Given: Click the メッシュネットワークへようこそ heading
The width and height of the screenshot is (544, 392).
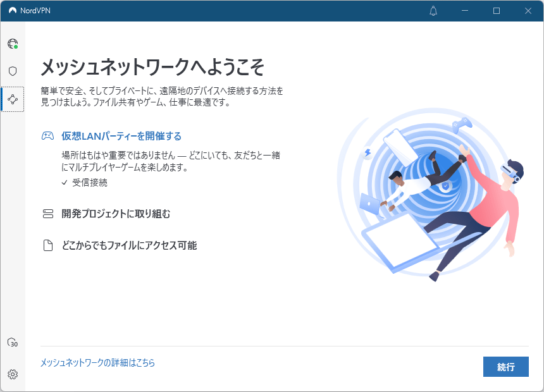Looking at the screenshot, I should pos(152,67).
